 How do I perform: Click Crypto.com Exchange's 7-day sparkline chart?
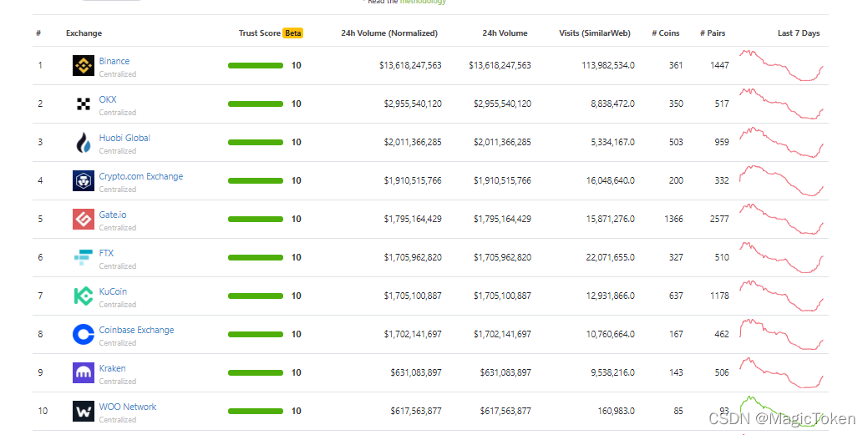(x=782, y=180)
